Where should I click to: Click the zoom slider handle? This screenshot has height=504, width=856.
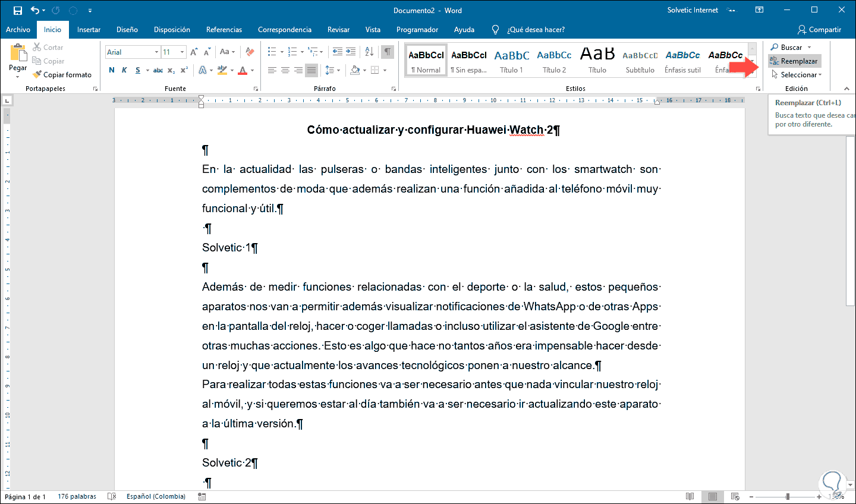[788, 497]
